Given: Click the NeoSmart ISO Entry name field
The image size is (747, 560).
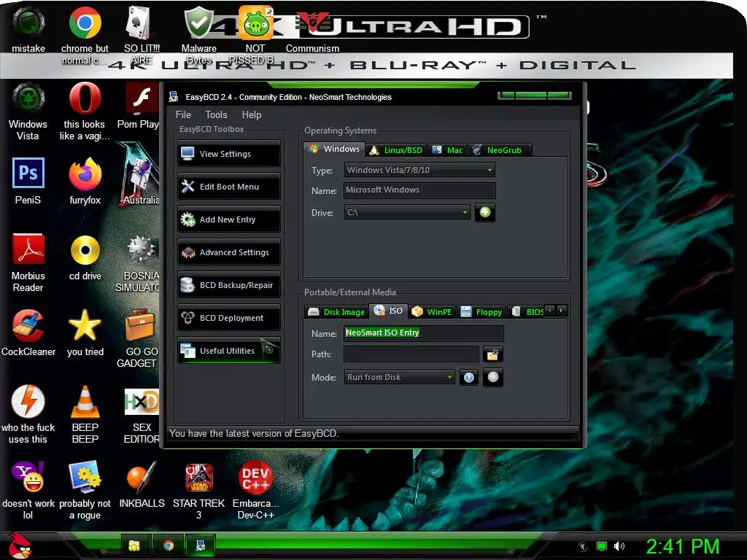Looking at the screenshot, I should pyautogui.click(x=424, y=332).
